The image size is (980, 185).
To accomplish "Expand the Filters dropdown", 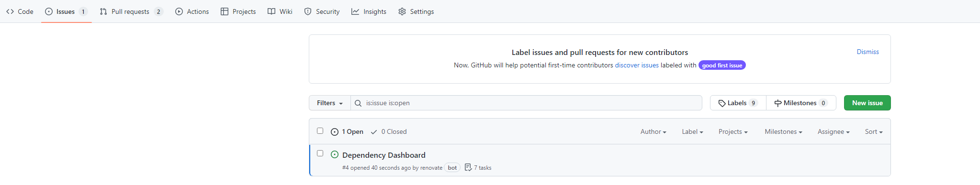I will [x=330, y=103].
